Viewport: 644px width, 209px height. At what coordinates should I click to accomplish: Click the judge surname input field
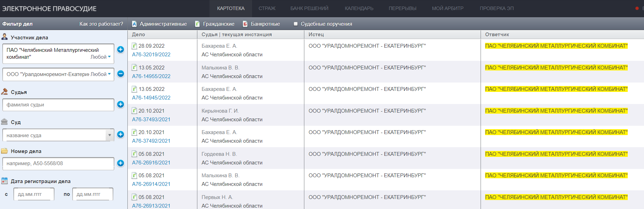tap(58, 105)
